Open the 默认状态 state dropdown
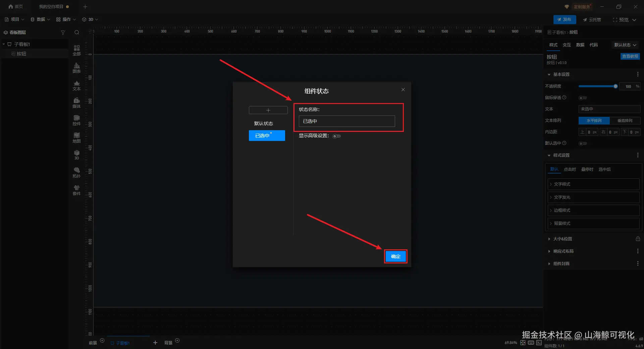The width and height of the screenshot is (644, 349). 625,45
